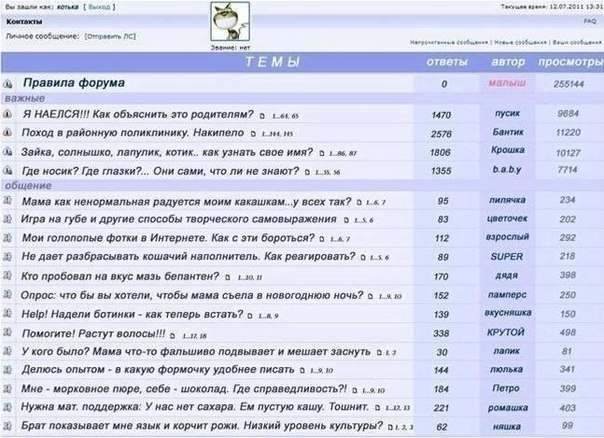Click the topic icon beside Игра на губе thread
Screen dimensions: 604x438
[x=8, y=219]
